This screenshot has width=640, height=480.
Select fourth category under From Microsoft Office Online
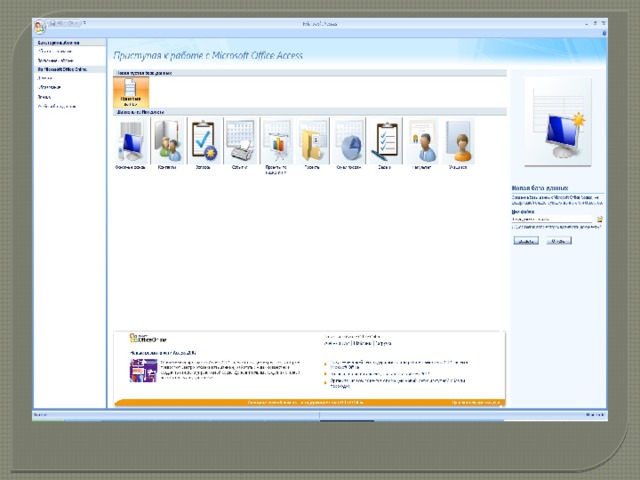pyautogui.click(x=57, y=107)
